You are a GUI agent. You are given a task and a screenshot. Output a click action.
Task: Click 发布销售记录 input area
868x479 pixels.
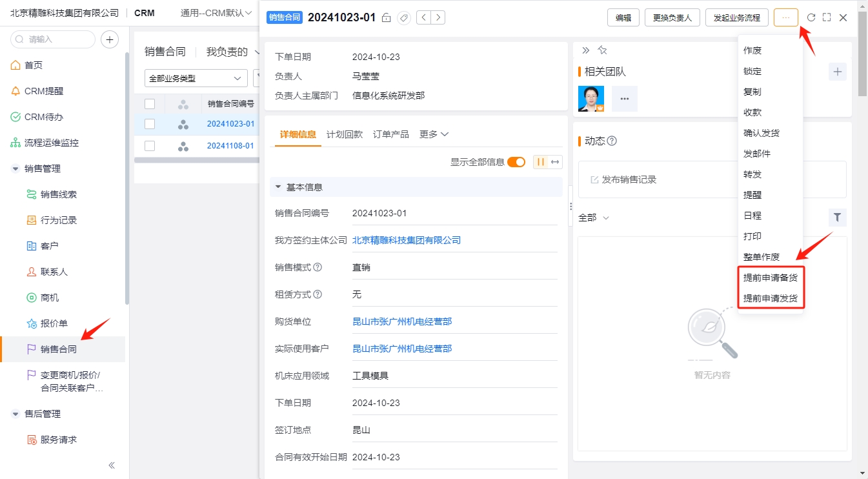point(712,179)
